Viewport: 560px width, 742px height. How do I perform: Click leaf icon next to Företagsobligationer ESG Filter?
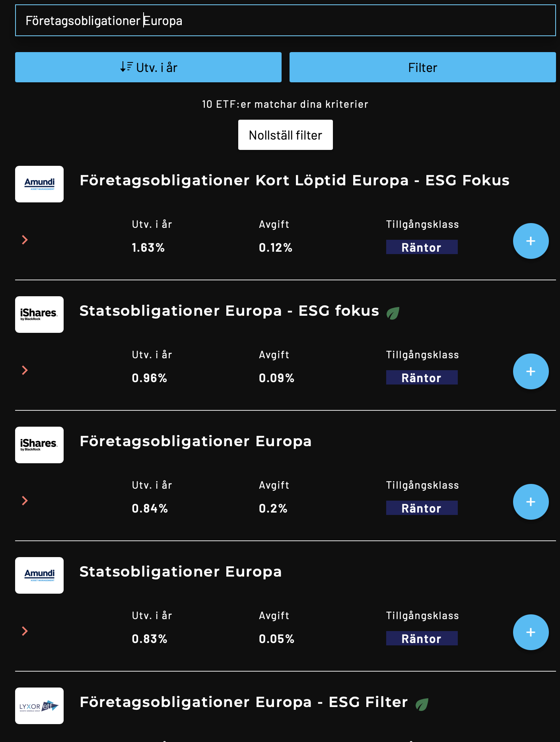422,705
